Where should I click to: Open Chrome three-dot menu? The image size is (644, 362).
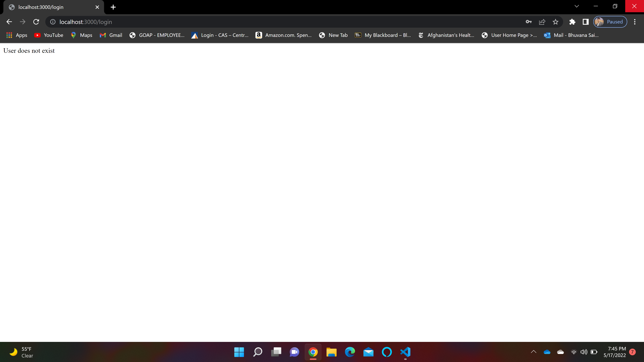[x=634, y=22]
